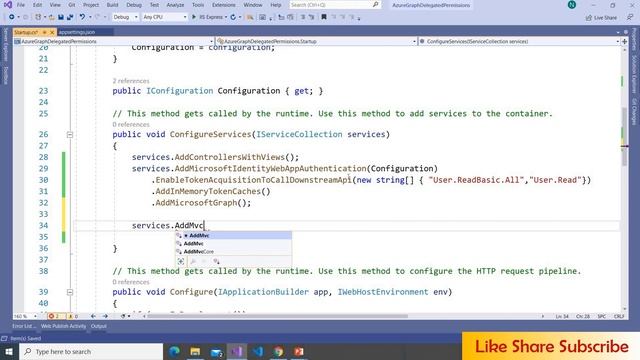Select AddMvcCore in the IntelliSense list
Image resolution: width=640 pixels, height=360 pixels.
pos(233,251)
